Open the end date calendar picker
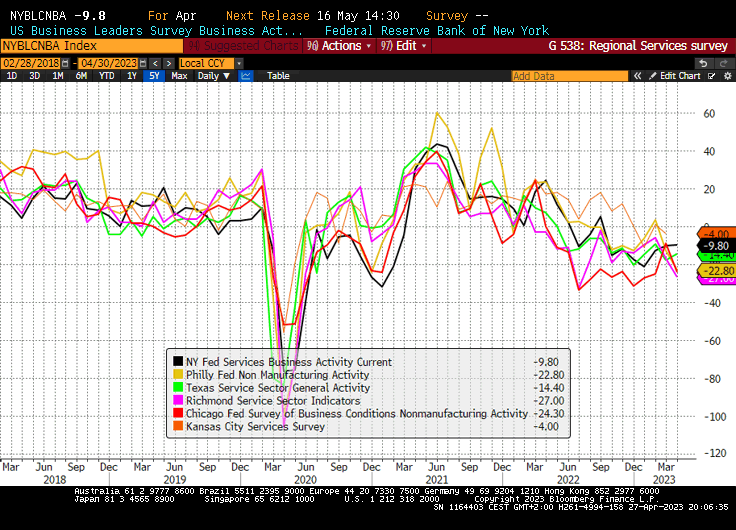Screen dimensions: 736x530 pyautogui.click(x=143, y=63)
